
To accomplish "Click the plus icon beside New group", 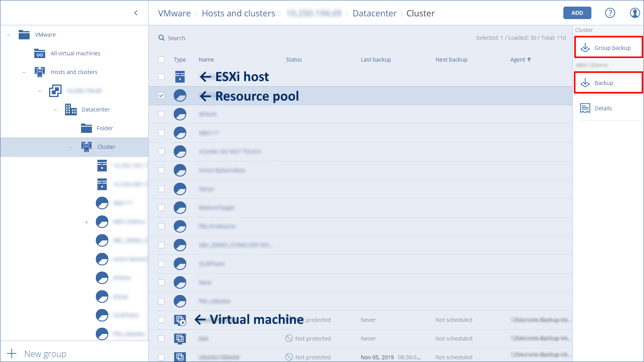I will pyautogui.click(x=12, y=353).
